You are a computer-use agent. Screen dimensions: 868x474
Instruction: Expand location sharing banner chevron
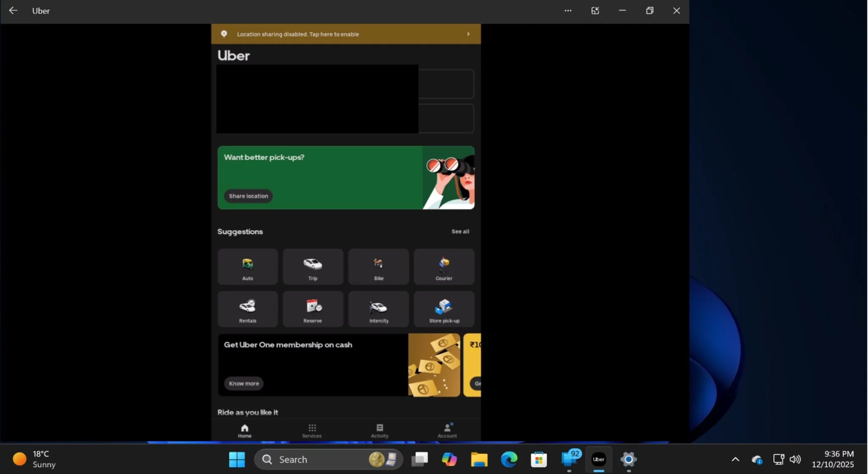point(468,34)
